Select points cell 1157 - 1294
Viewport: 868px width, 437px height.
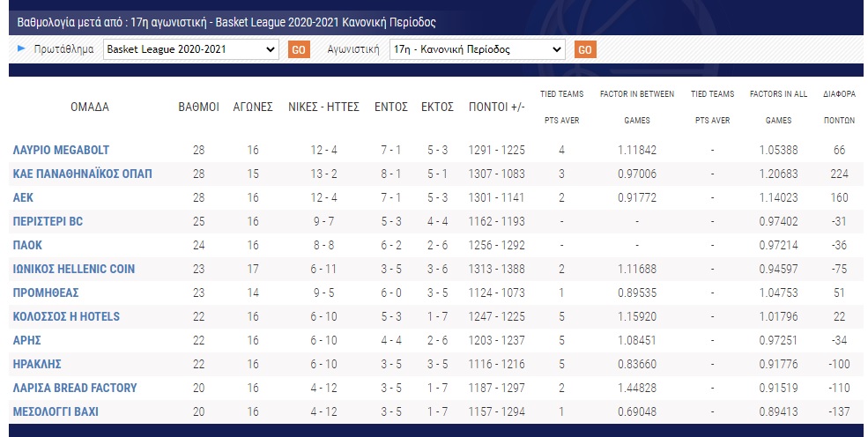pyautogui.click(x=496, y=411)
